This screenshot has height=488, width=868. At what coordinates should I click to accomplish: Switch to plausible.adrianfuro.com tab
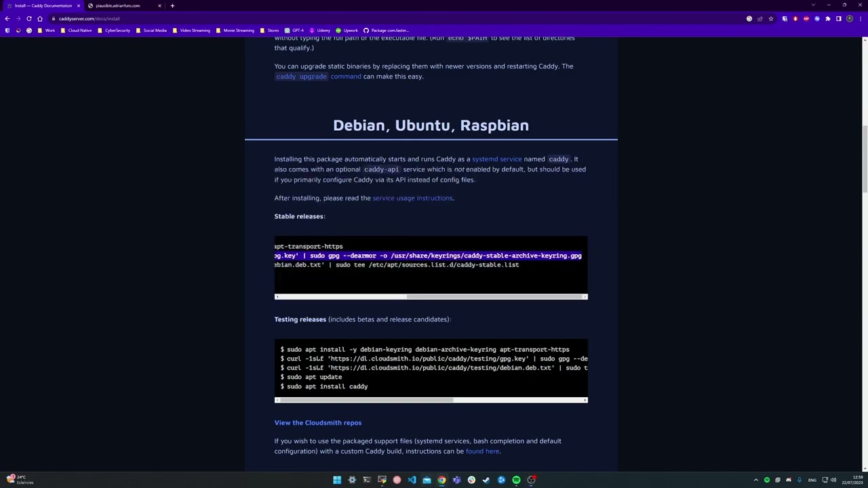pos(125,5)
